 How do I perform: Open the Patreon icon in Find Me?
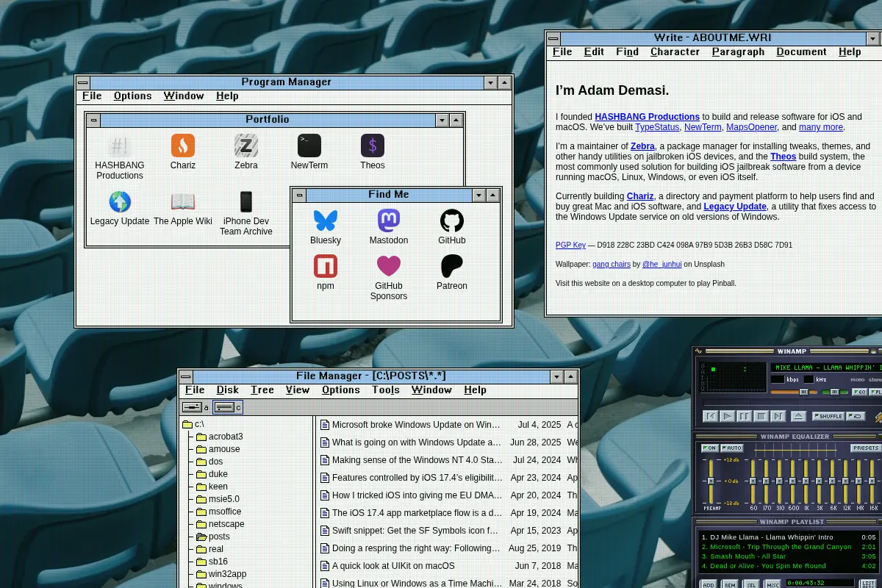(452, 273)
